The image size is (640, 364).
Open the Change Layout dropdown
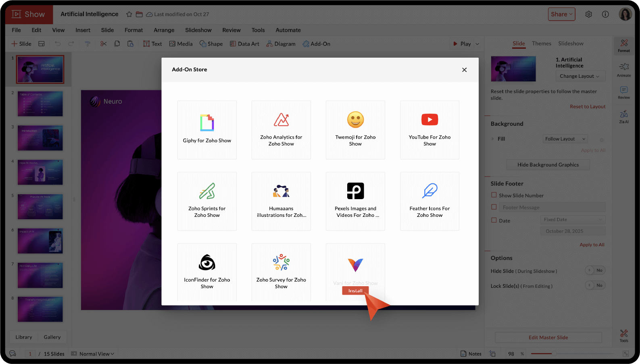pos(580,76)
